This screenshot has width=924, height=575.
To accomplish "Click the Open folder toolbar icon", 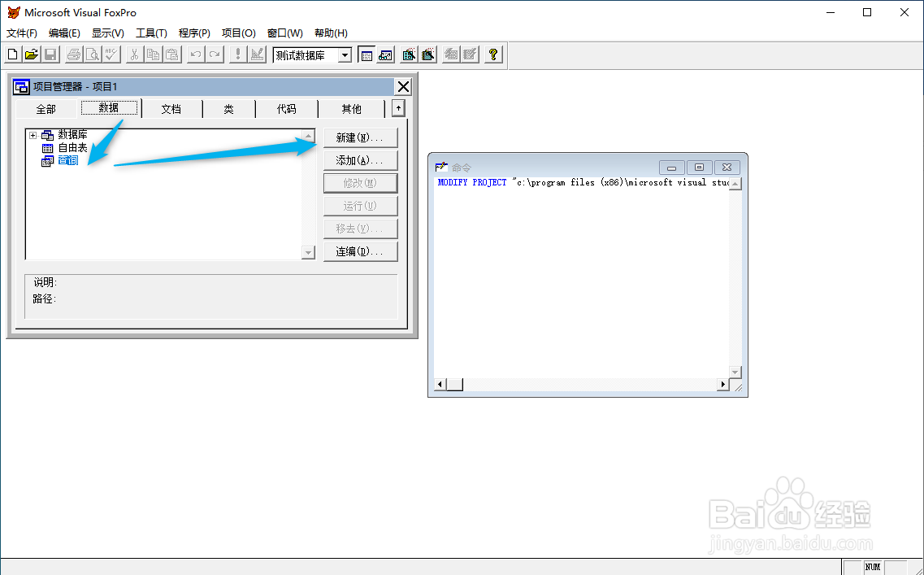I will [x=31, y=54].
